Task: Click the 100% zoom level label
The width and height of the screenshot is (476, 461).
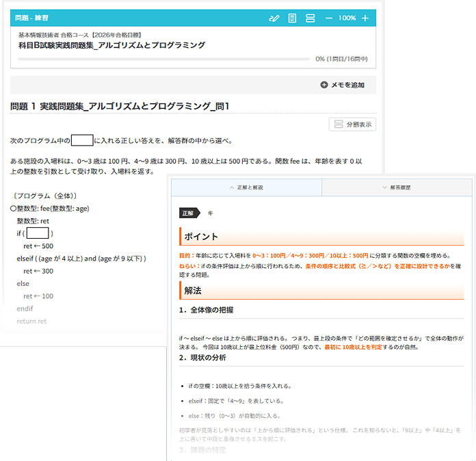Action: [347, 18]
